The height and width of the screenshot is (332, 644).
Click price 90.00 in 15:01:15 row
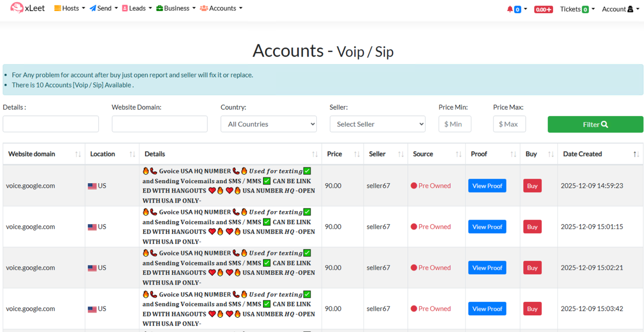333,226
